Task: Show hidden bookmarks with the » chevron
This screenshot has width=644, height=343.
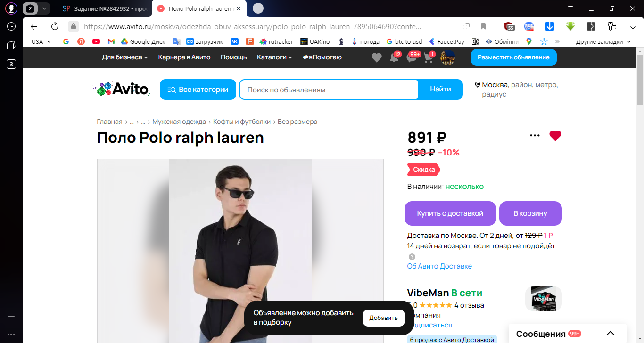Action: pyautogui.click(x=557, y=41)
